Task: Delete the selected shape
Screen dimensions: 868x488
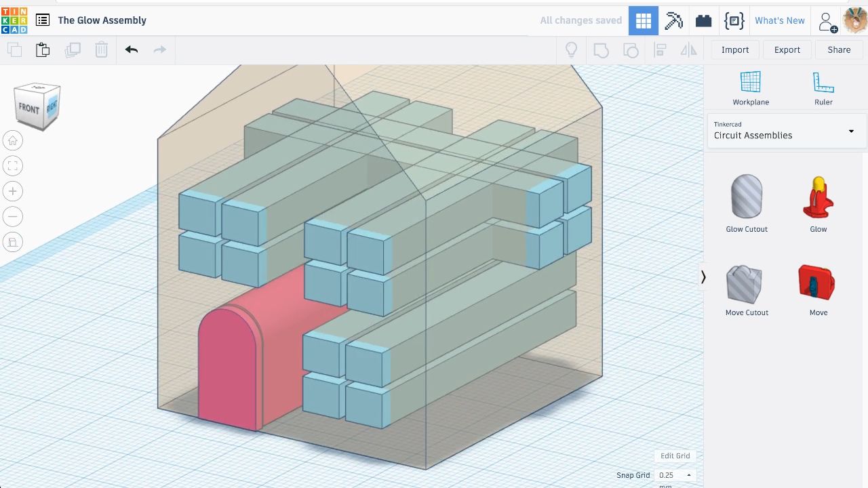Action: (101, 49)
